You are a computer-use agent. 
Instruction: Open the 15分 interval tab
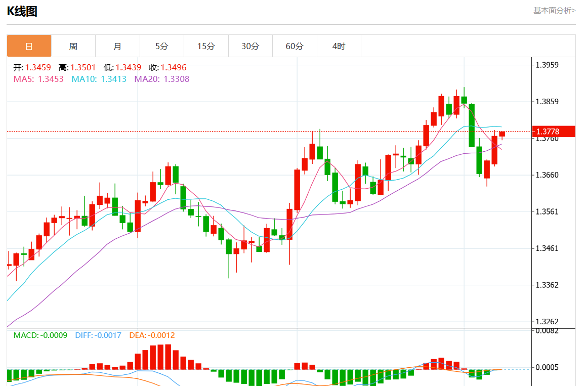tap(206, 46)
